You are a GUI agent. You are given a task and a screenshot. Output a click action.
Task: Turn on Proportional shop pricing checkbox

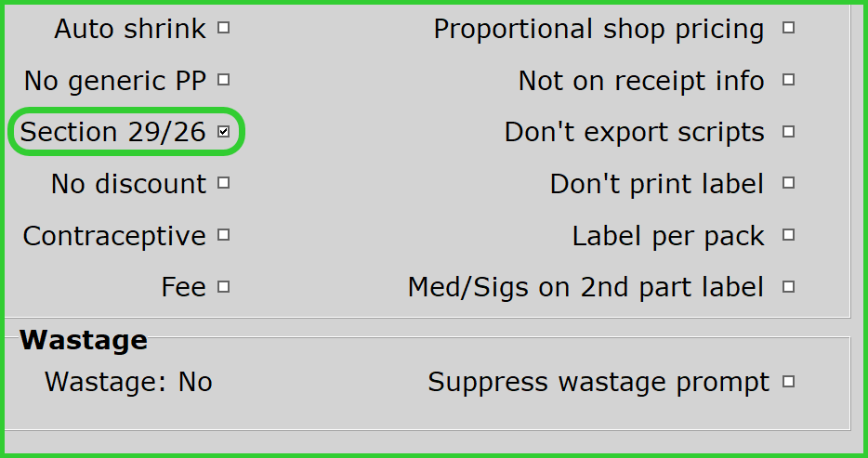coord(788,29)
